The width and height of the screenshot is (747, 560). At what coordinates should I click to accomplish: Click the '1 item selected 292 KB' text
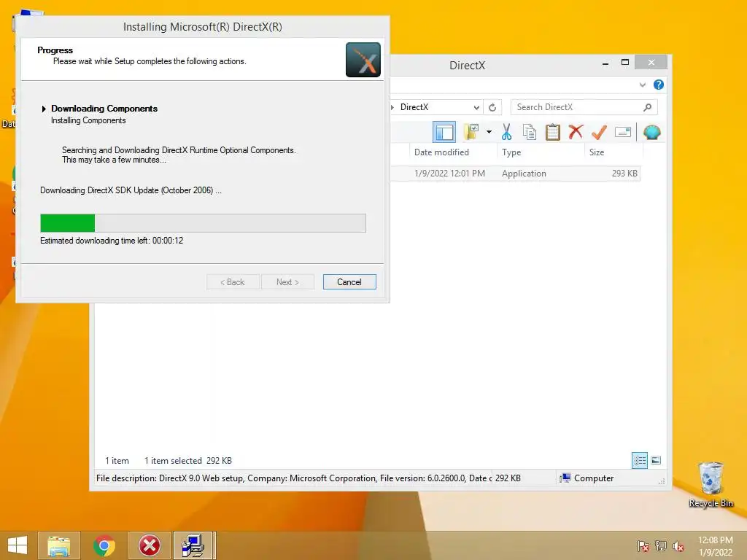(188, 461)
